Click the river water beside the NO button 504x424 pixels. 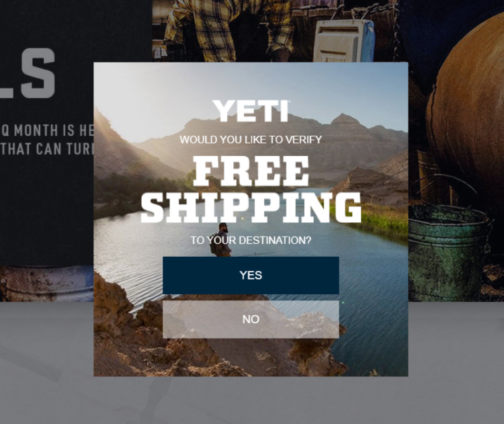coord(373,319)
